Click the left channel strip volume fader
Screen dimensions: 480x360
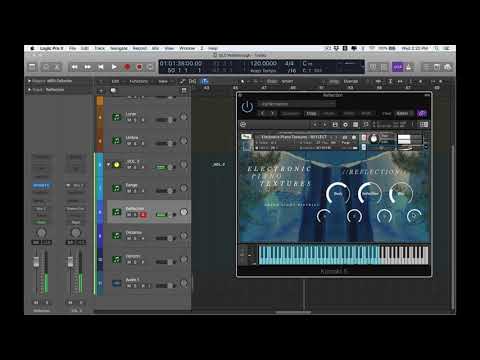click(x=36, y=262)
